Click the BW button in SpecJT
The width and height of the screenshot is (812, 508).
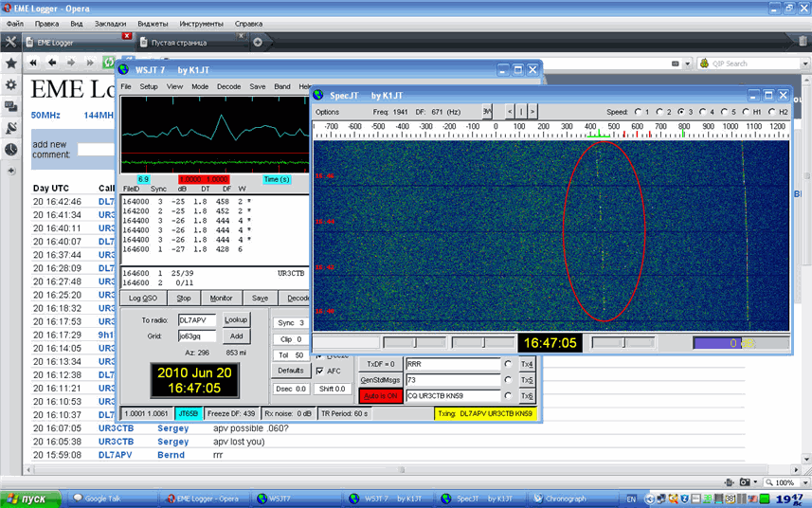click(x=487, y=111)
